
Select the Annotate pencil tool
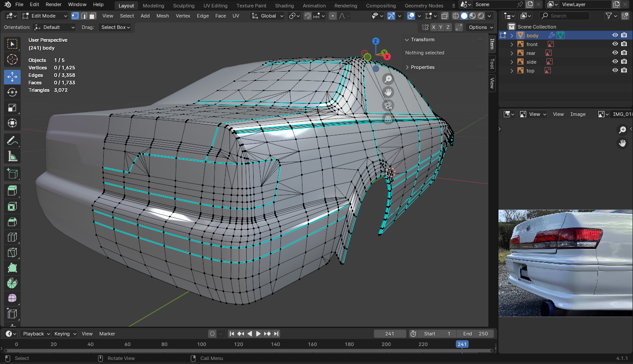(12, 141)
